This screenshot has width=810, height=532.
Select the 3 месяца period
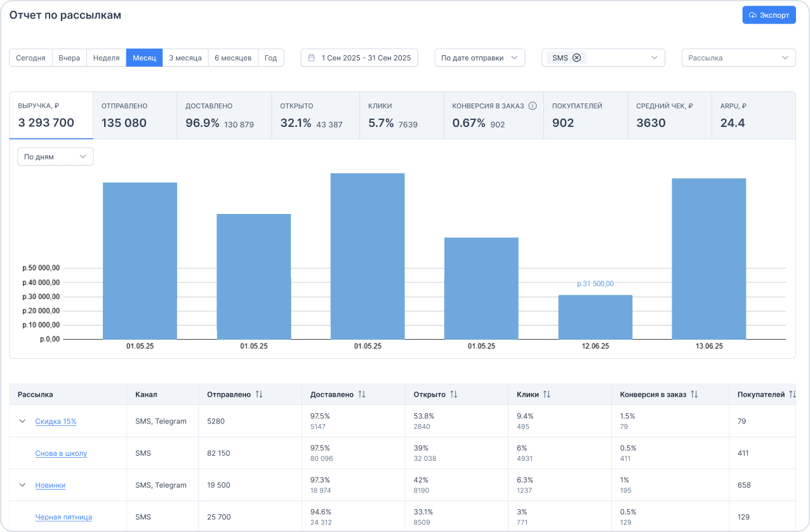click(185, 58)
